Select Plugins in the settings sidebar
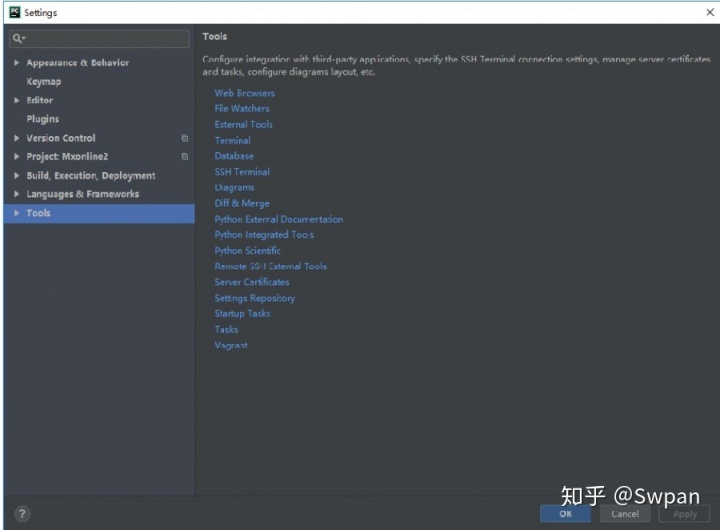 coord(42,119)
